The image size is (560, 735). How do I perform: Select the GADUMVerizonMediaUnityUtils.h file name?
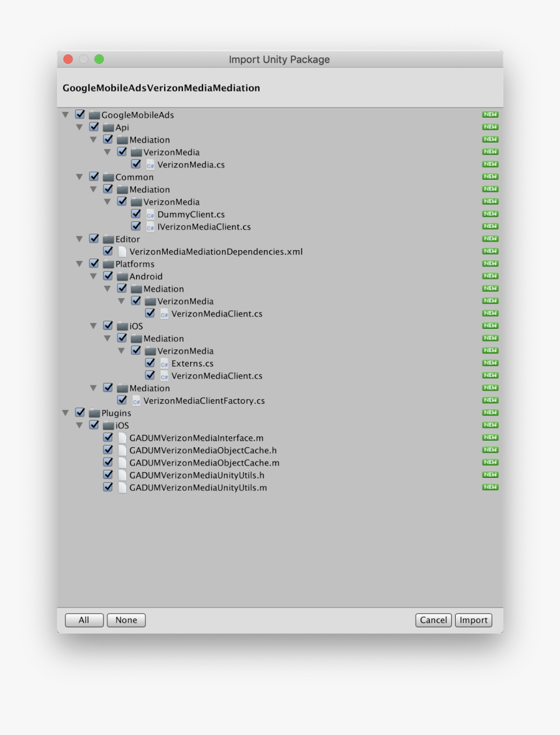coord(197,475)
